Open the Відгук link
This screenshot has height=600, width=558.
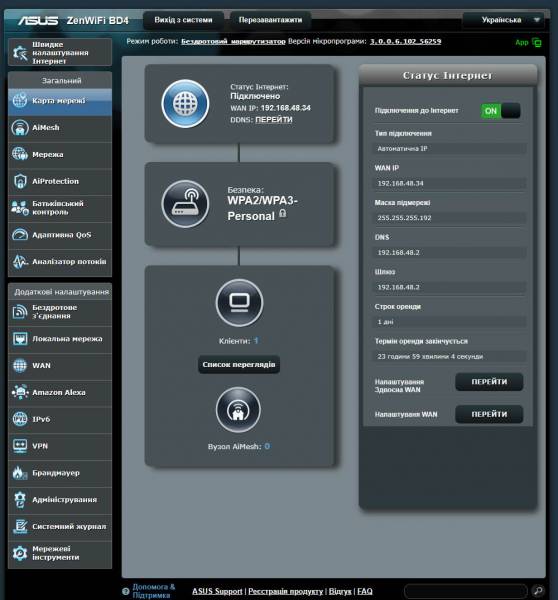pos(340,591)
